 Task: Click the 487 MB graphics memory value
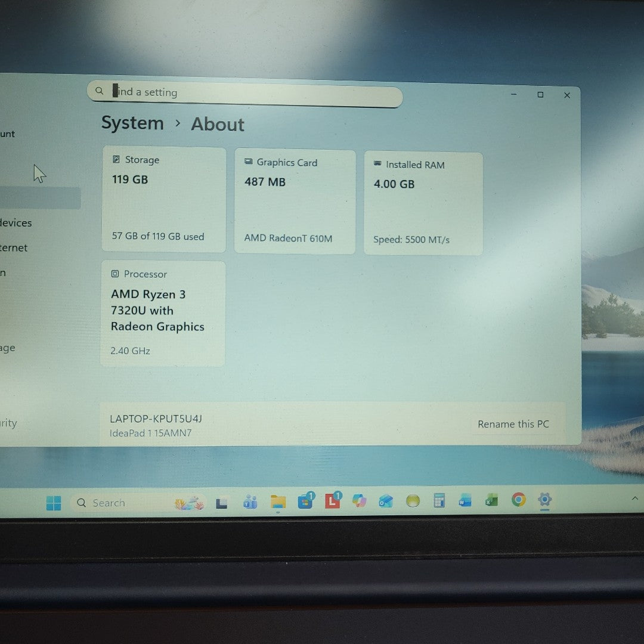[x=265, y=182]
